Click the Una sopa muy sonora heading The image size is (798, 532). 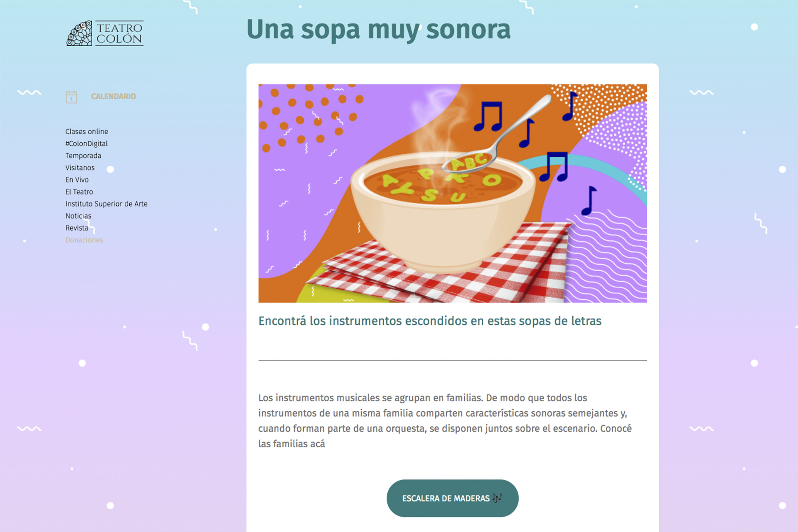[378, 30]
